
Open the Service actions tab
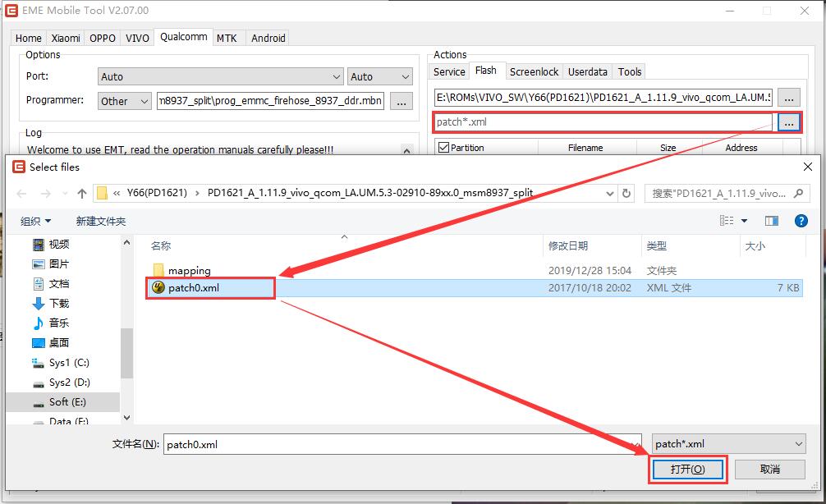tap(449, 71)
